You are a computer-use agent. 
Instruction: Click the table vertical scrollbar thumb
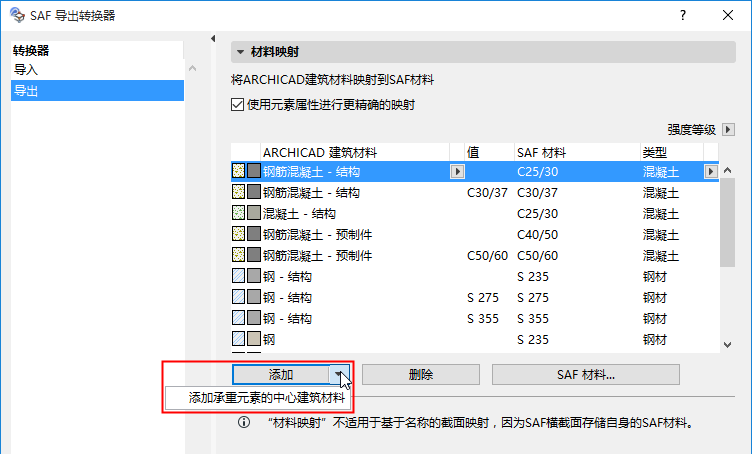tap(728, 222)
